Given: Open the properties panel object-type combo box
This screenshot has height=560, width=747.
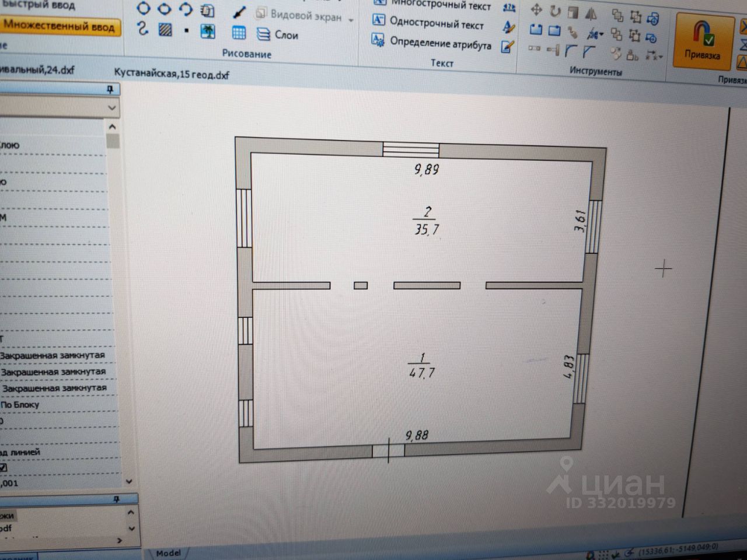Looking at the screenshot, I should click(x=59, y=107).
